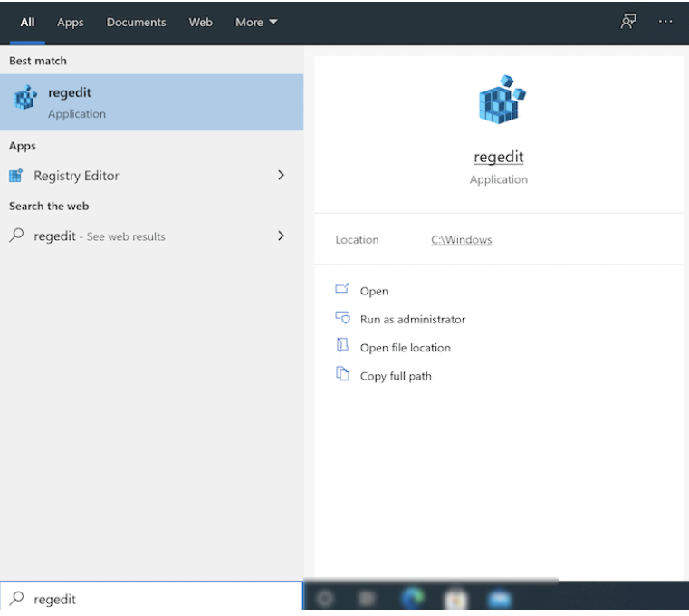The height and width of the screenshot is (616, 689).
Task: Click the magnifier icon in the search box
Action: [x=16, y=598]
